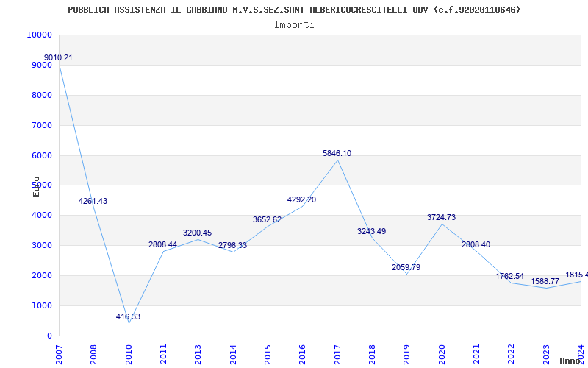Click the x-axis year 2016
The width and height of the screenshot is (588, 368).
click(303, 355)
